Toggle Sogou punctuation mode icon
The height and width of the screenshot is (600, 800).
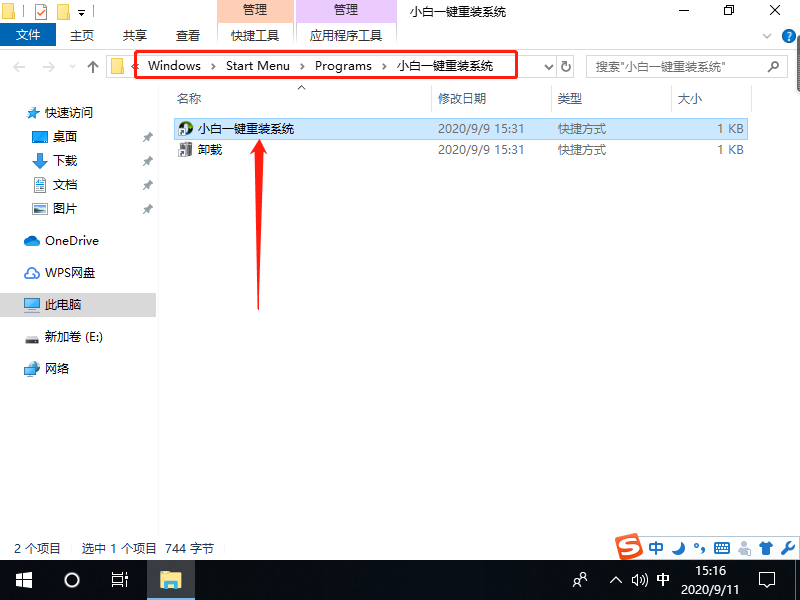pos(699,548)
